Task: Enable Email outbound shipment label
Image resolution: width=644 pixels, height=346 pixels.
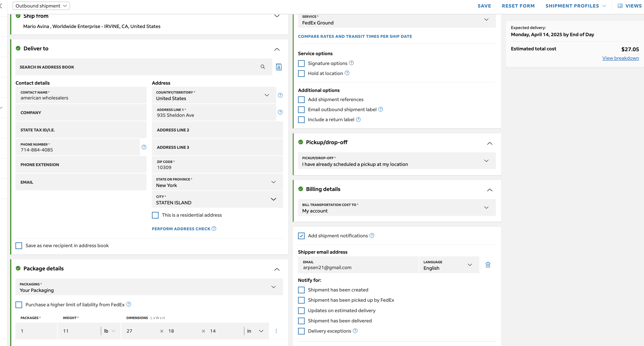Action: (302, 110)
